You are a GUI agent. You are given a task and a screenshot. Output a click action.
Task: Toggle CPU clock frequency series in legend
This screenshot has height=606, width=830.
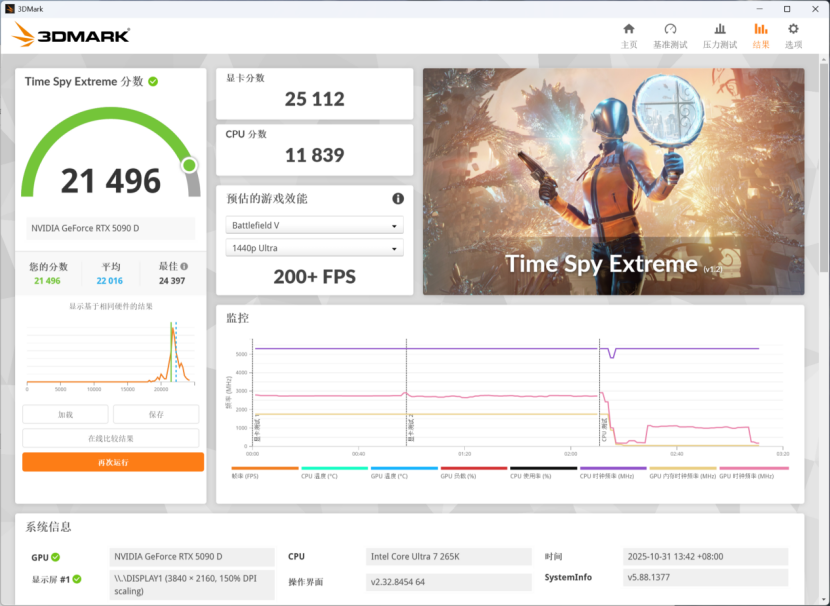pos(613,468)
